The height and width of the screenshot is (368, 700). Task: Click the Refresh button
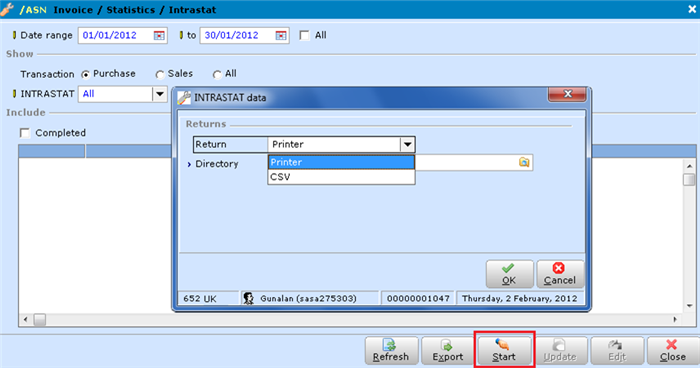coord(391,351)
